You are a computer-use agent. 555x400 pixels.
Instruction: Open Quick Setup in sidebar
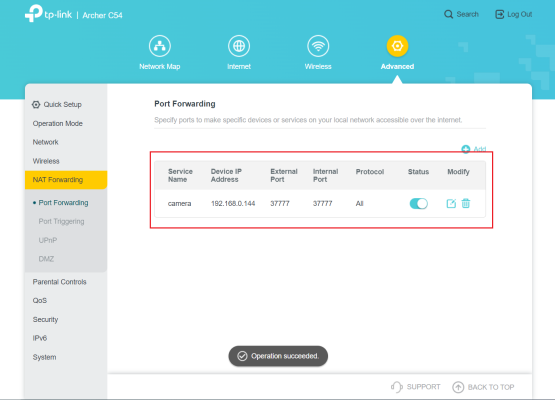[57, 104]
